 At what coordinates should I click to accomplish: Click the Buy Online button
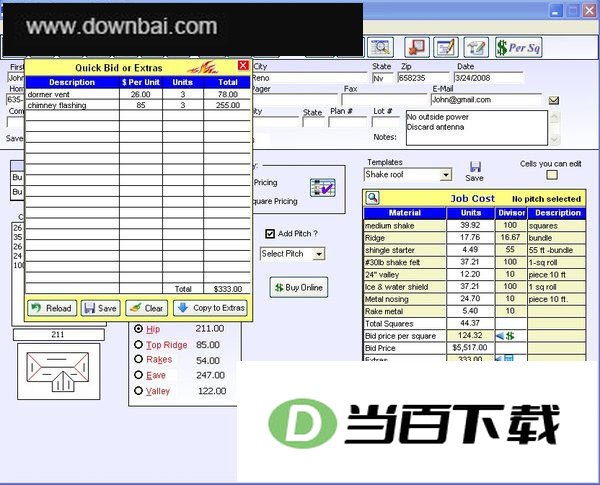[x=299, y=287]
